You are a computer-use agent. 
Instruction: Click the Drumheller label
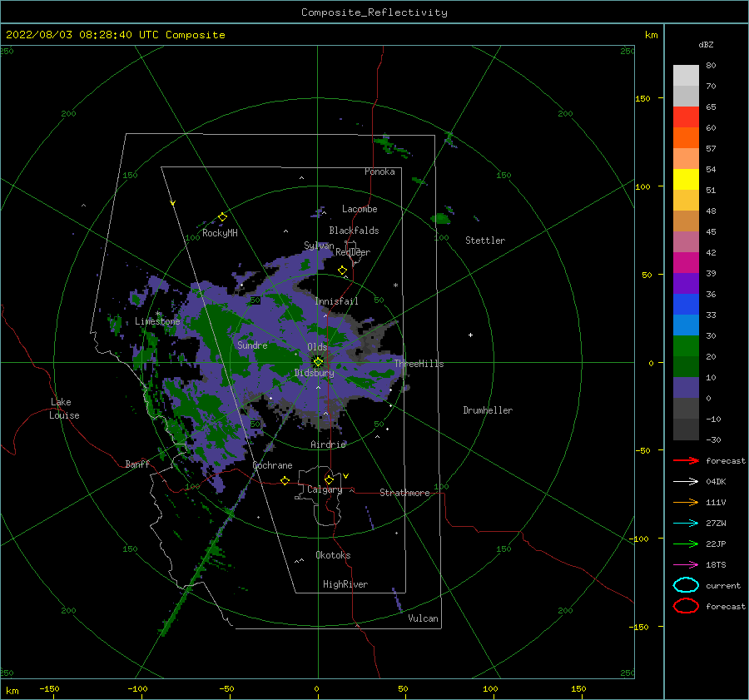point(488,410)
